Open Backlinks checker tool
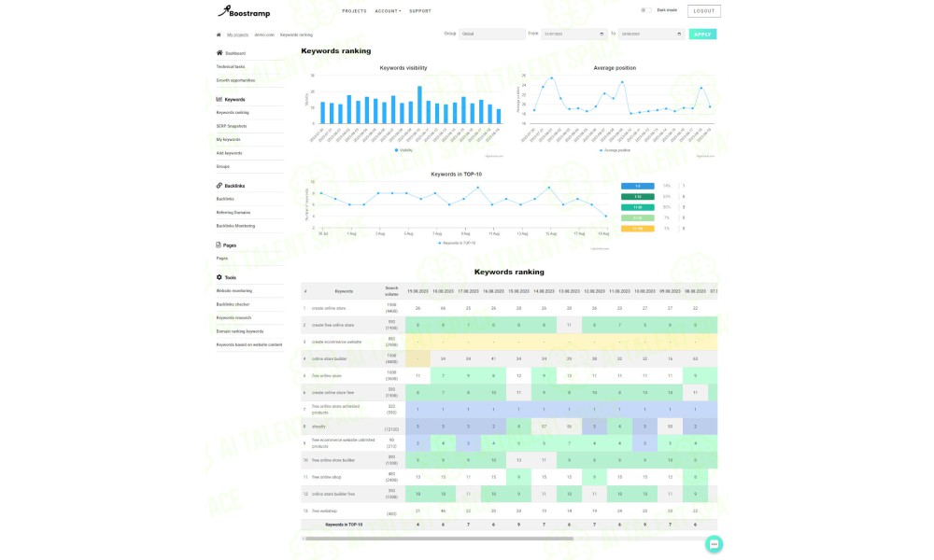The width and height of the screenshot is (934, 560). [x=233, y=304]
